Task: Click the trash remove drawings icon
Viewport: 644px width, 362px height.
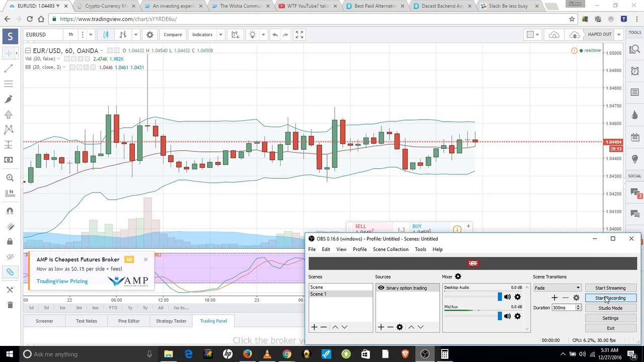Action: pyautogui.click(x=10, y=305)
